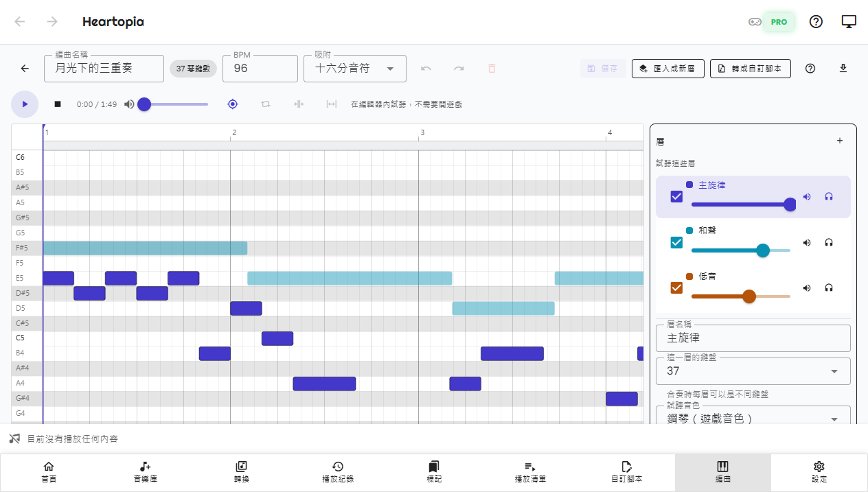Add a new layer with plus icon
This screenshot has height=492, width=868.
pos(839,141)
